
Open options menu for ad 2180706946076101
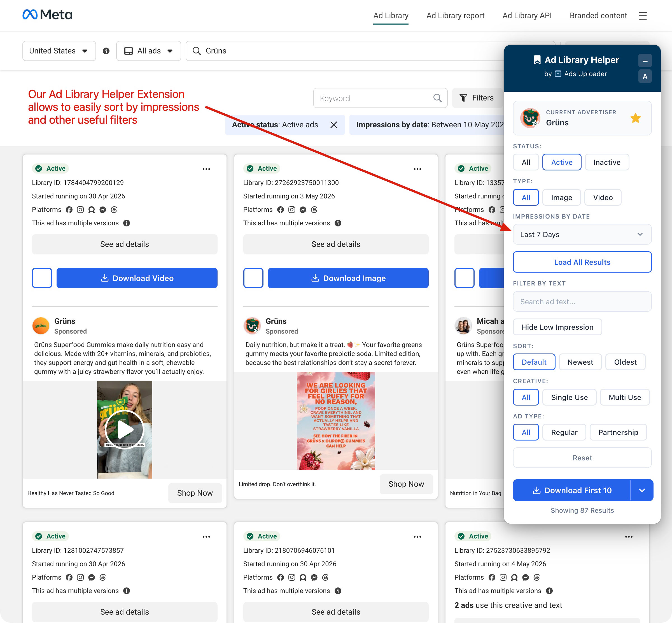417,537
